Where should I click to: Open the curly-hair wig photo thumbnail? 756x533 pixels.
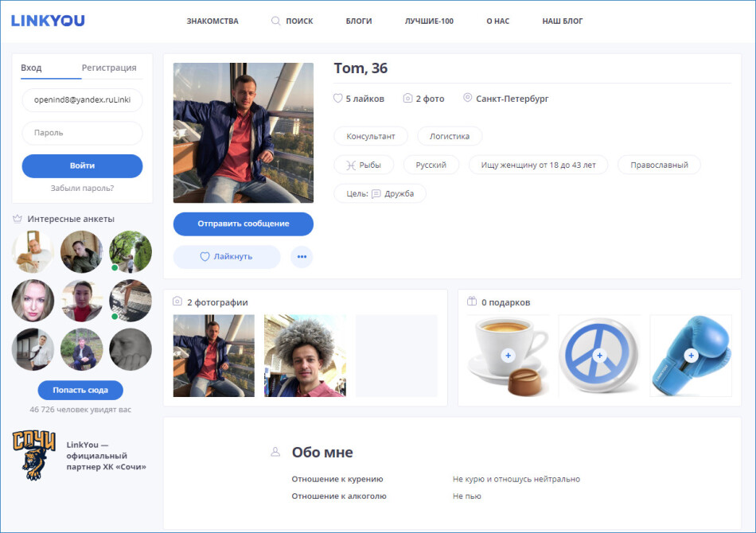click(x=305, y=356)
